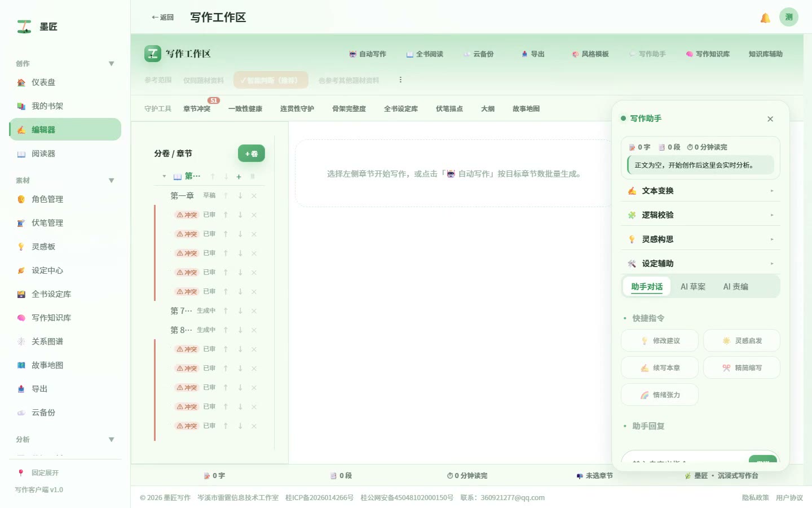812x508 pixels.
Task: Open the 隐私政策 link in footer
Action: tap(756, 498)
